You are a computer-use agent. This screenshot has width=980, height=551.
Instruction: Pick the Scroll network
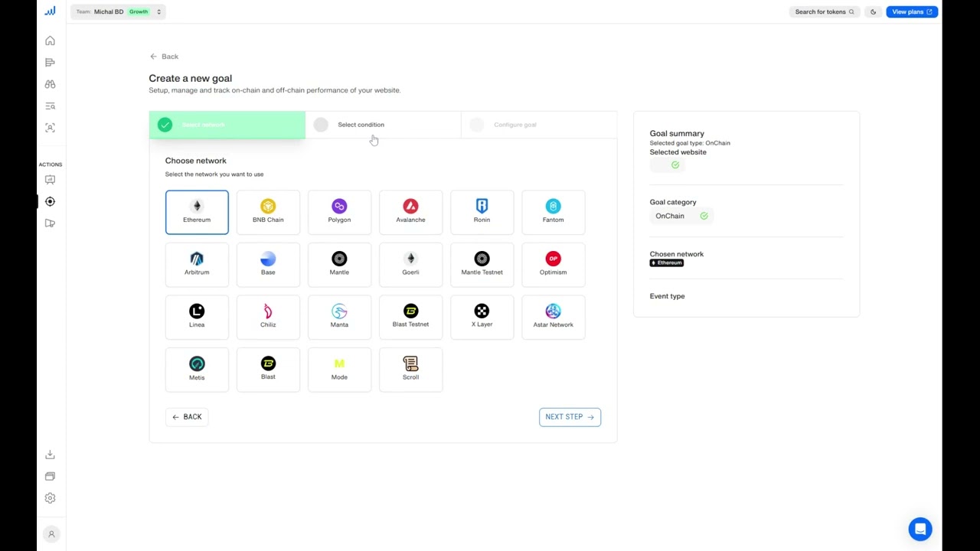point(410,369)
